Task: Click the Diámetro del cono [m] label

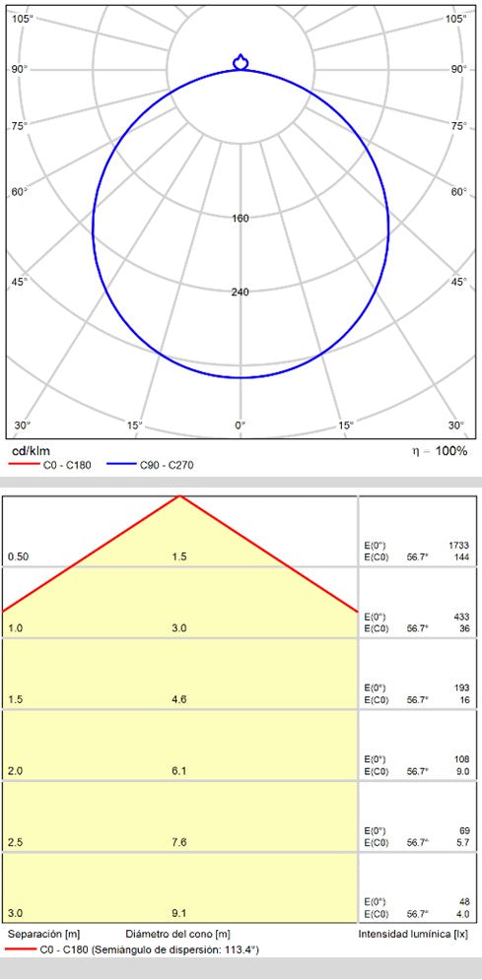Action: tap(177, 935)
